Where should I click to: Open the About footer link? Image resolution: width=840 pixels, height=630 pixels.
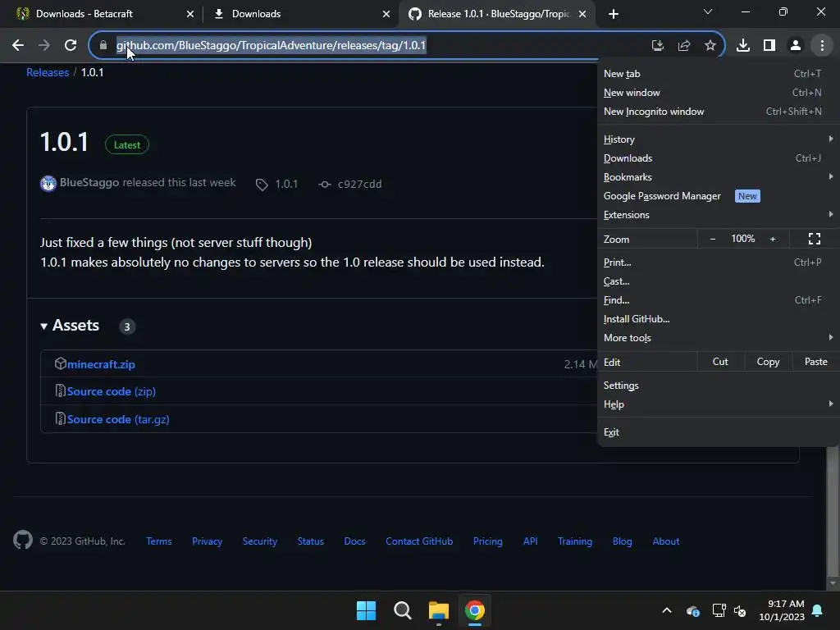(x=666, y=541)
